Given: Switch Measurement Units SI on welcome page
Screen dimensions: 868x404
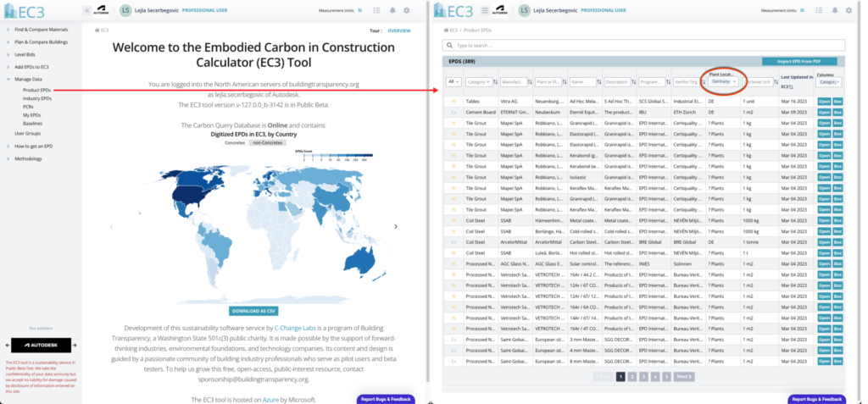Looking at the screenshot, I should coord(359,10).
